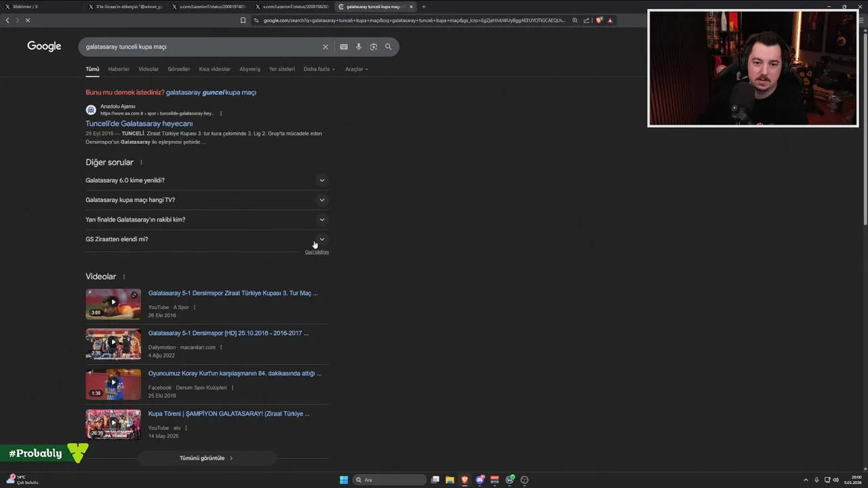Screen dimensions: 868x488
Task: Submit search with the magnifier icon
Action: click(x=389, y=47)
